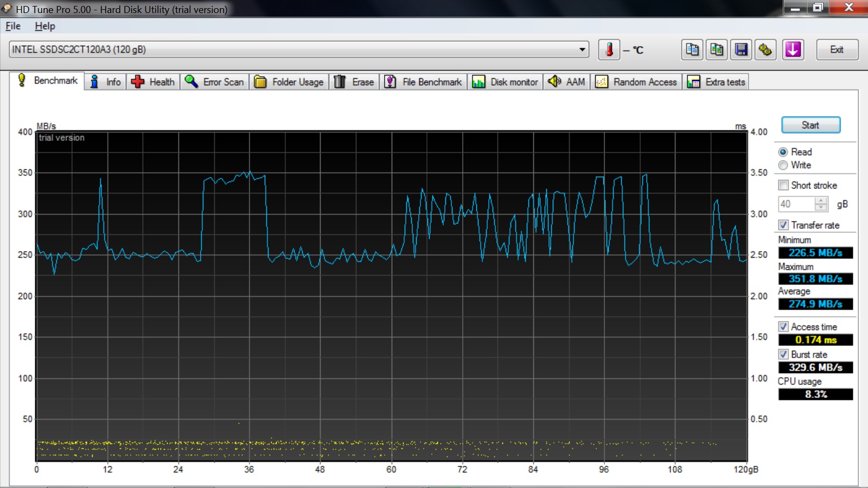This screenshot has height=488, width=868.
Task: Copy text results to clipboard icon
Action: tap(692, 50)
